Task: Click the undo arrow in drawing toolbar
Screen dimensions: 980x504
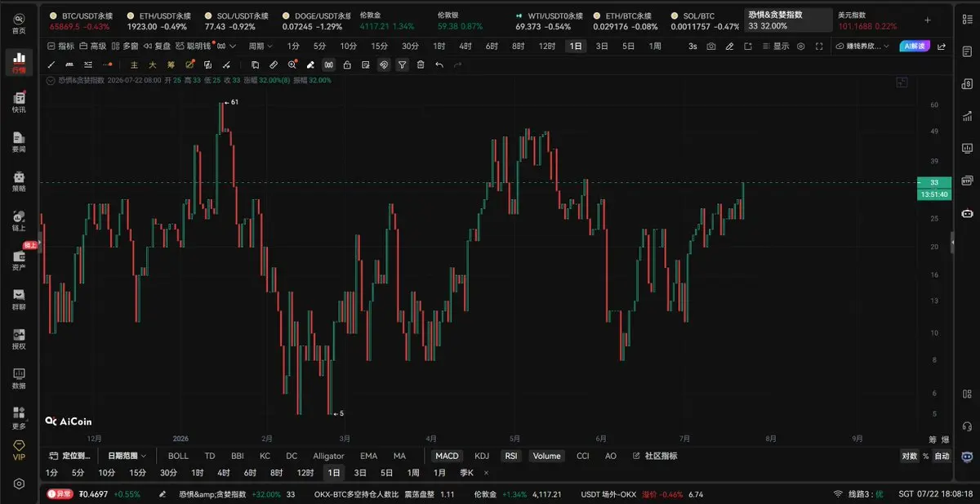Action: 439,65
